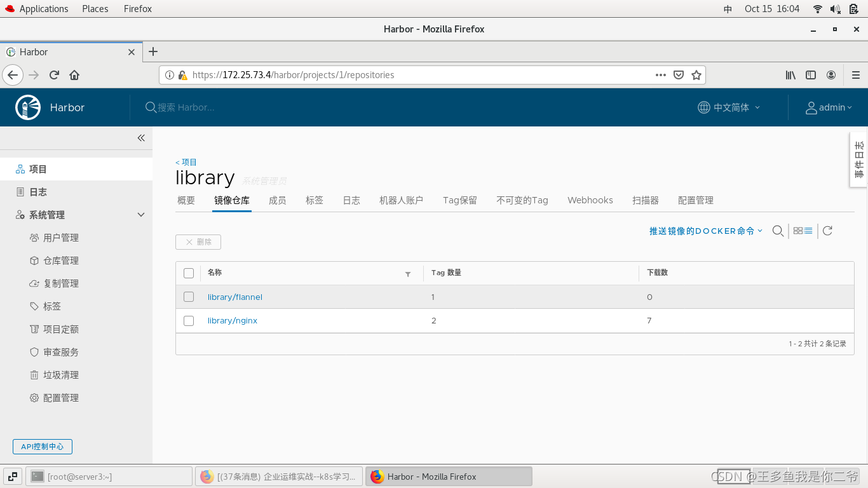The height and width of the screenshot is (488, 868).
Task: Click the insecure connection padlock icon
Action: pos(182,74)
